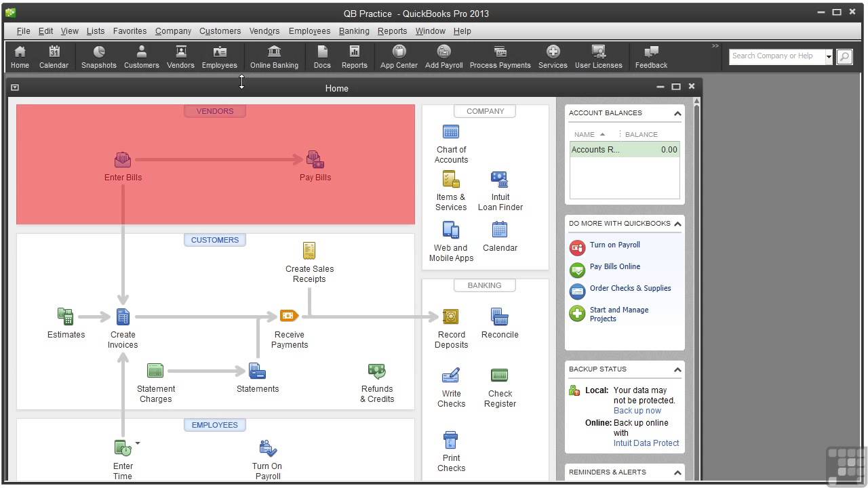Open the Home window control menu
Screen dimensions: 868x488
(15, 87)
